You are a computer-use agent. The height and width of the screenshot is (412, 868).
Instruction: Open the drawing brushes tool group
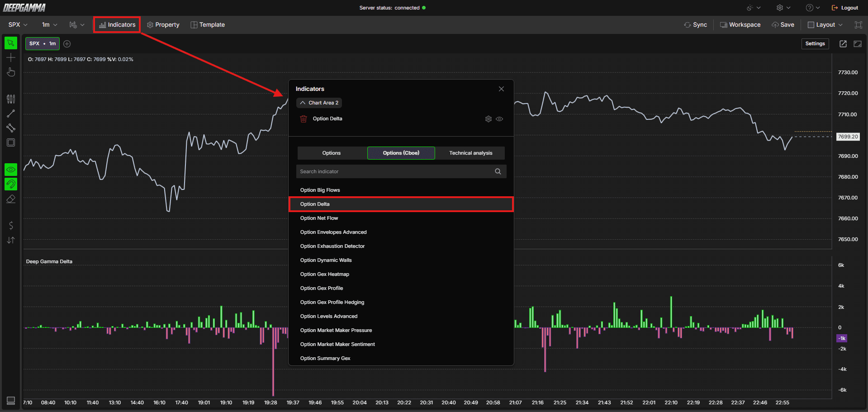[x=11, y=99]
